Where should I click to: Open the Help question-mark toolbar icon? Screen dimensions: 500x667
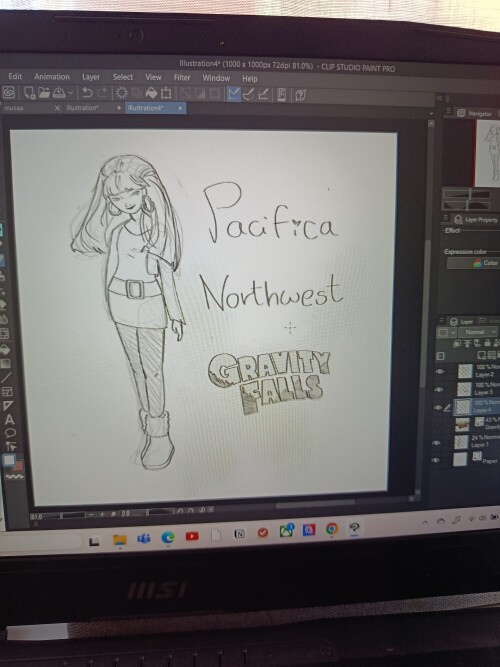pyautogui.click(x=300, y=95)
